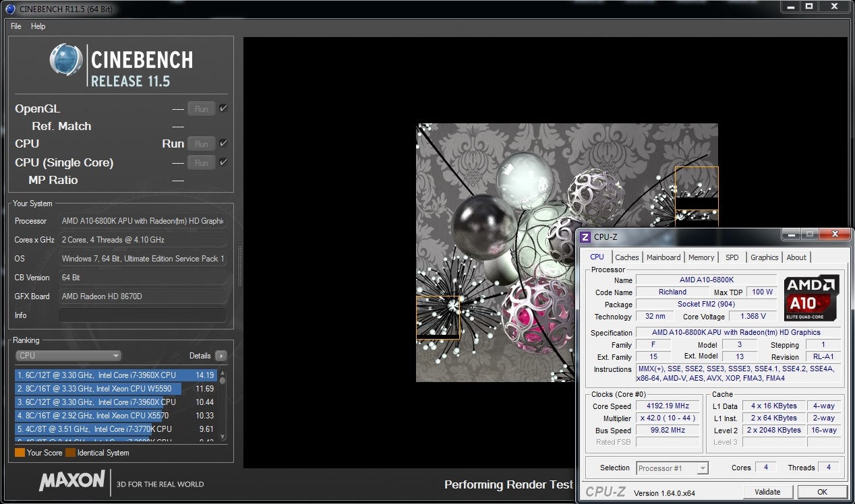855x504 pixels.
Task: Click the OS field Windows 7, 64 Bit
Action: (142, 259)
